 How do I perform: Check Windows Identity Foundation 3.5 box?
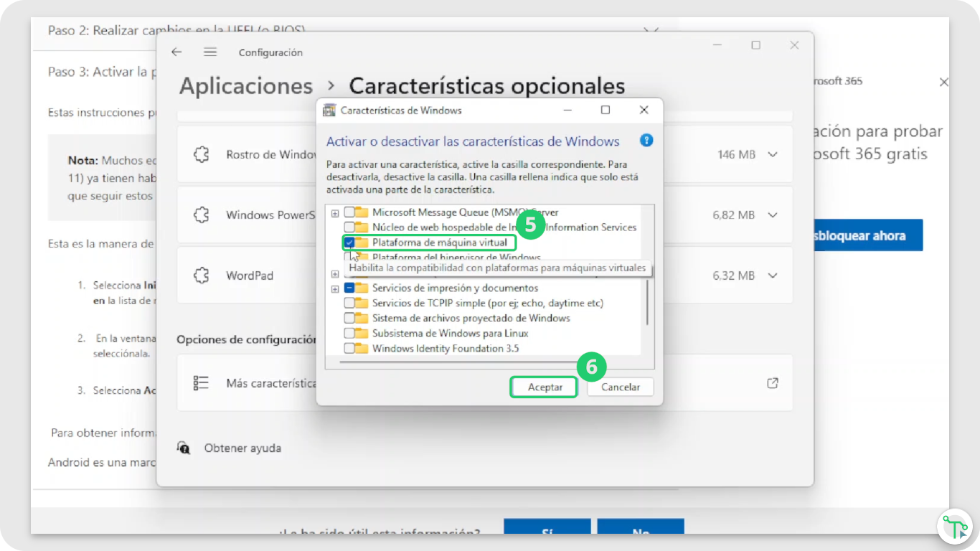coord(349,349)
